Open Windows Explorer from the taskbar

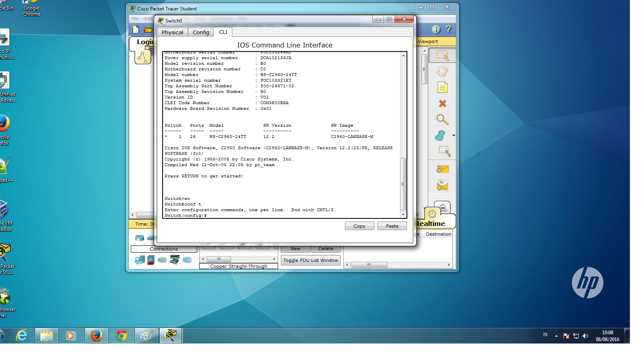(x=47, y=335)
